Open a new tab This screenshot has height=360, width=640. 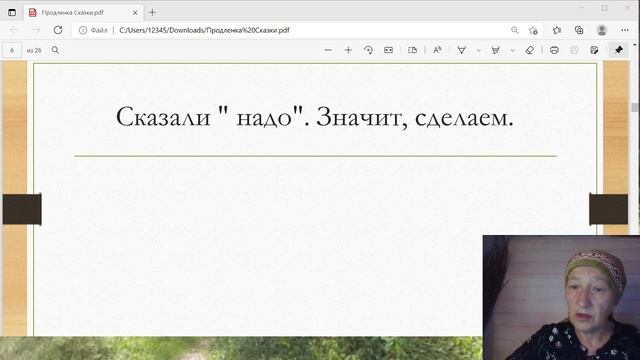(152, 12)
